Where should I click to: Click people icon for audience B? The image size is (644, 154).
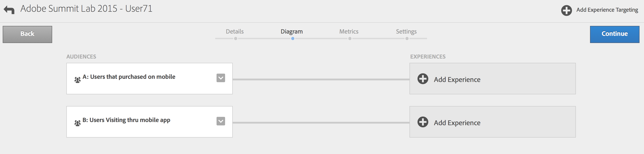tap(78, 123)
